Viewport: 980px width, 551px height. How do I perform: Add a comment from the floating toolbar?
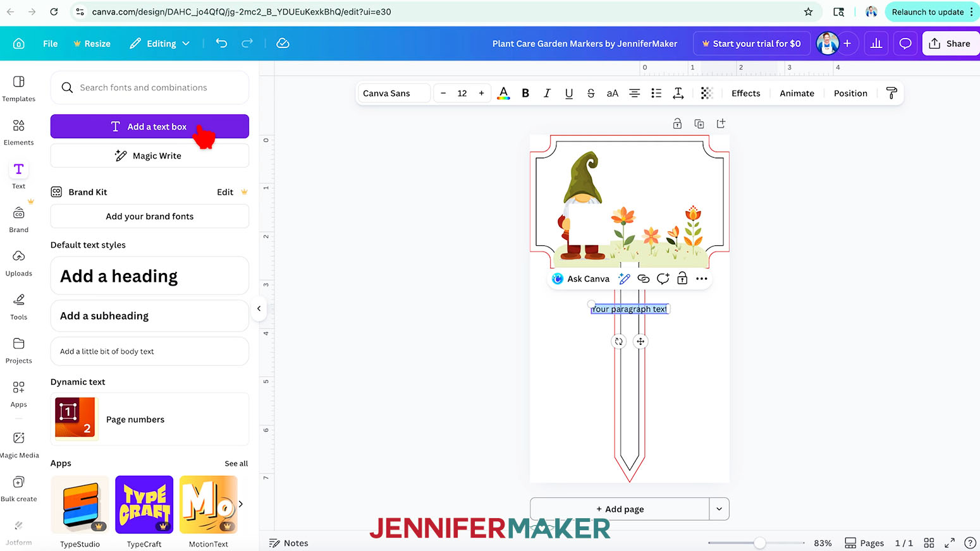click(x=663, y=279)
